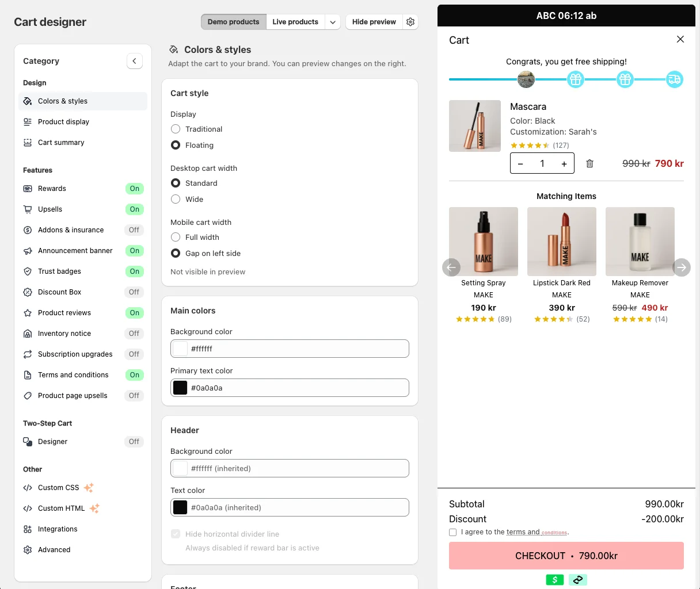The image size is (700, 589).
Task: Click the delivery truck reward milestone icon
Action: click(675, 79)
